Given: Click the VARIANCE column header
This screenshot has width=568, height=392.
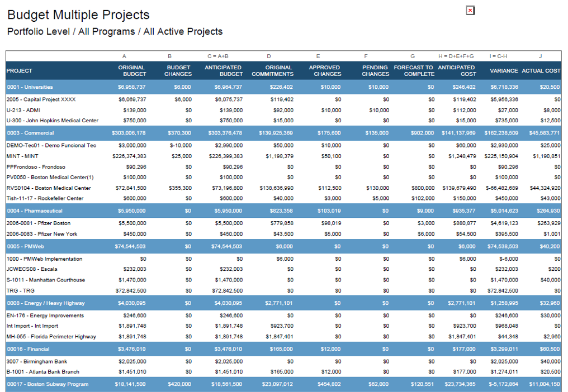Looking at the screenshot, I should pos(504,70).
